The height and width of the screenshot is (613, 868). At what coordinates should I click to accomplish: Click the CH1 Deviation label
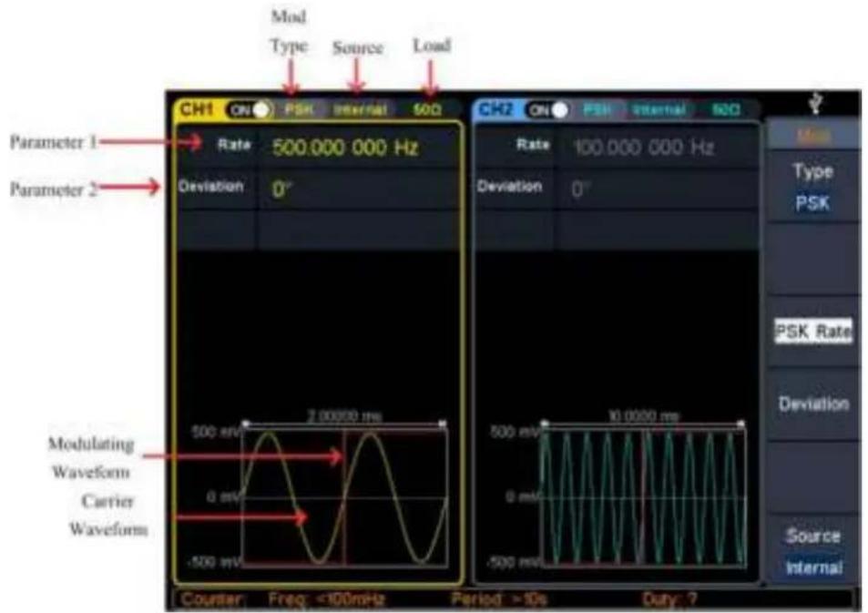211,186
